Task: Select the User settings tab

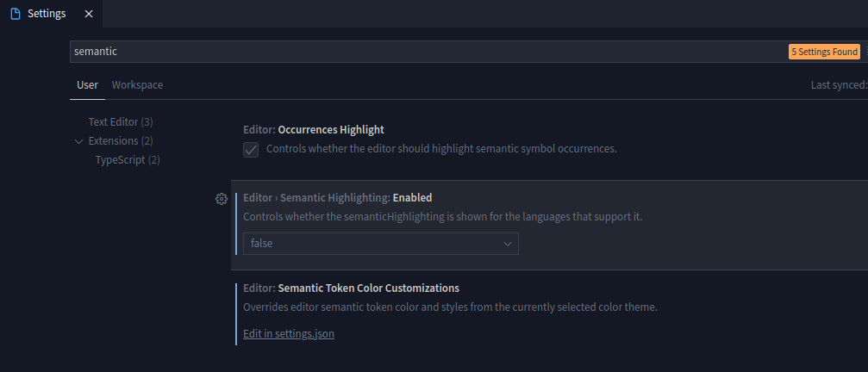Action: tap(87, 85)
